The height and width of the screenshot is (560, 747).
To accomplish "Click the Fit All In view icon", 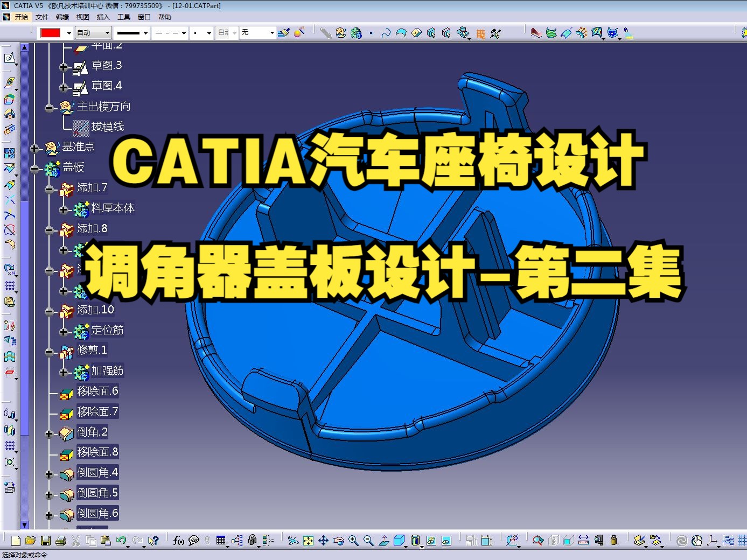I will coord(308,541).
